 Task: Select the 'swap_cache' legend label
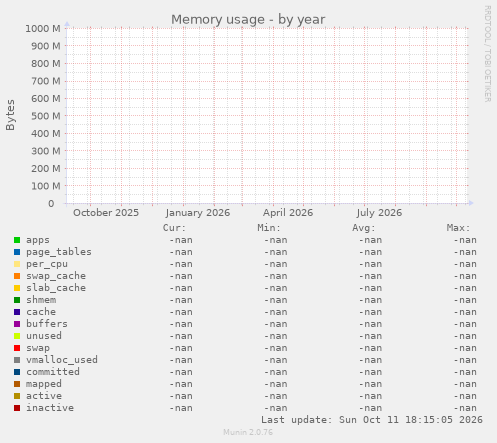coord(56,276)
